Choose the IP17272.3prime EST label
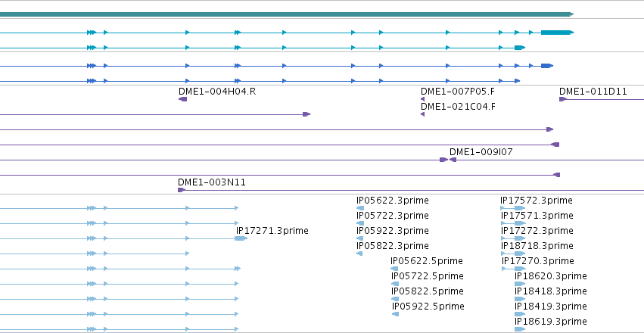 pyautogui.click(x=537, y=231)
